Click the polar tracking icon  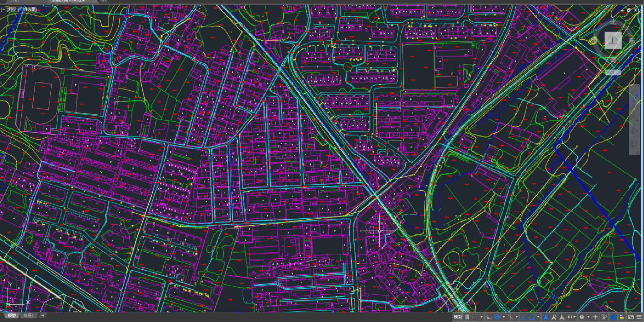tap(497, 317)
